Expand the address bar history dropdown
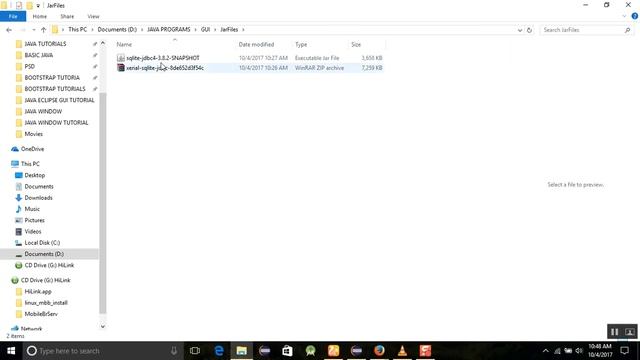 point(520,30)
